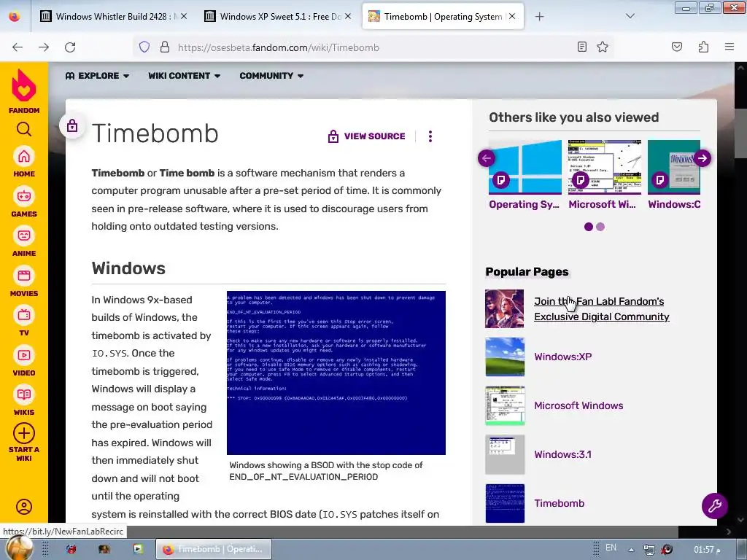Open the Start orb on taskbar
This screenshot has height=560, width=747.
tap(19, 548)
